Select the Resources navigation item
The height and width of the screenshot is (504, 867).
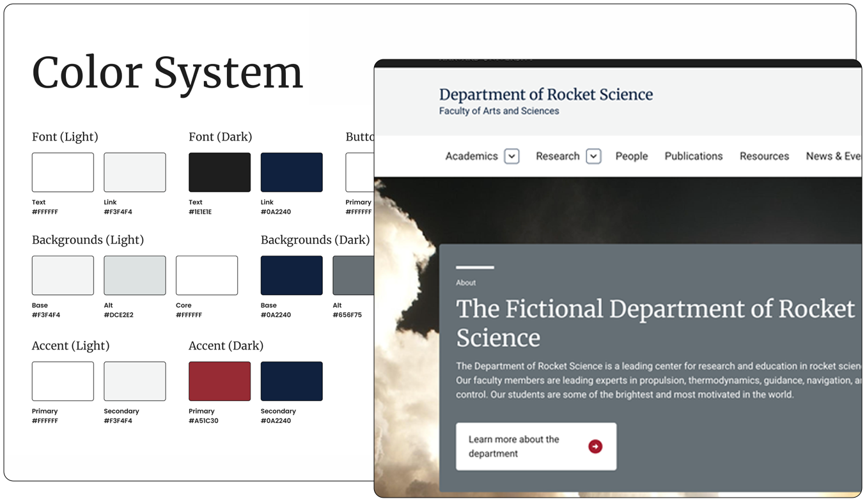[764, 156]
